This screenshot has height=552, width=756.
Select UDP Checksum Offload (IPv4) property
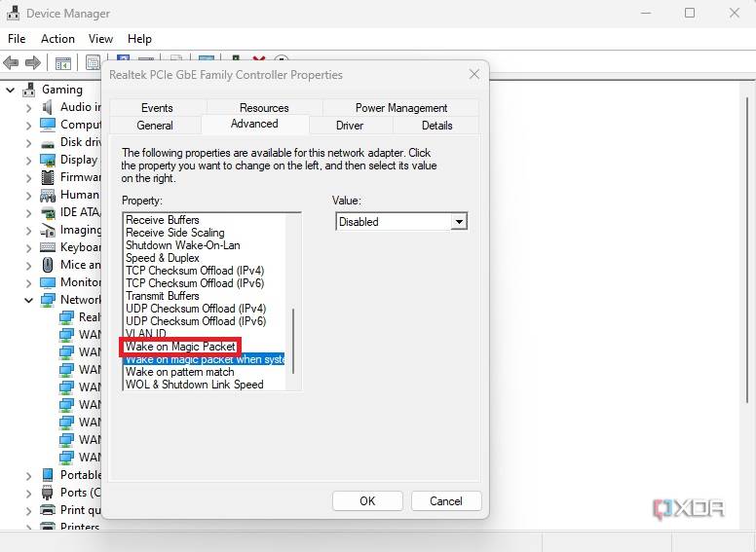196,309
